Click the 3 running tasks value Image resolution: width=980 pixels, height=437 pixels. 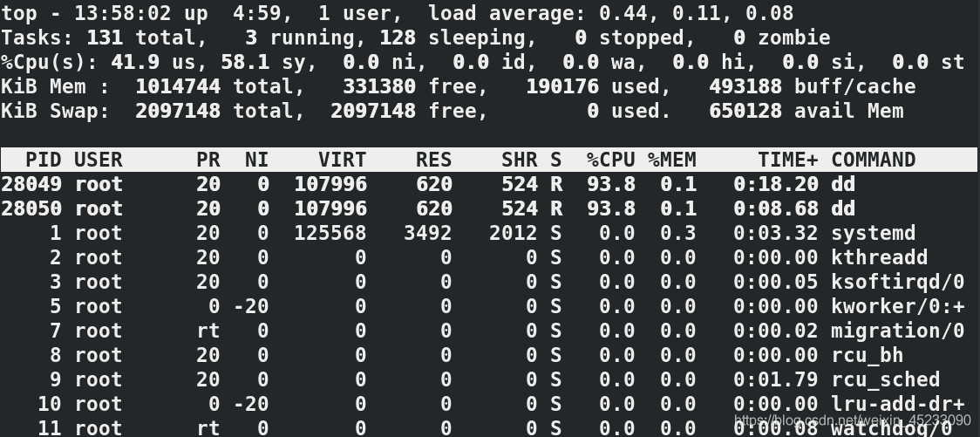pos(250,38)
